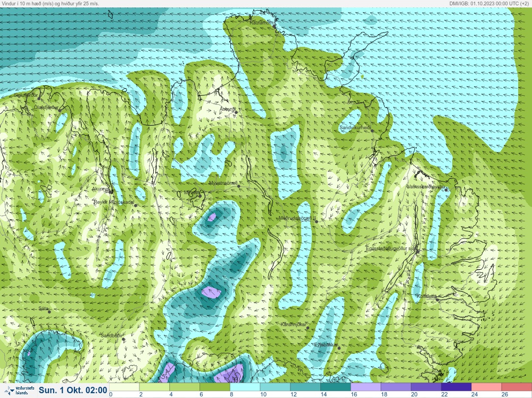
Task: Click the 'Sandvíkurheiði' label
Action: click(x=355, y=128)
